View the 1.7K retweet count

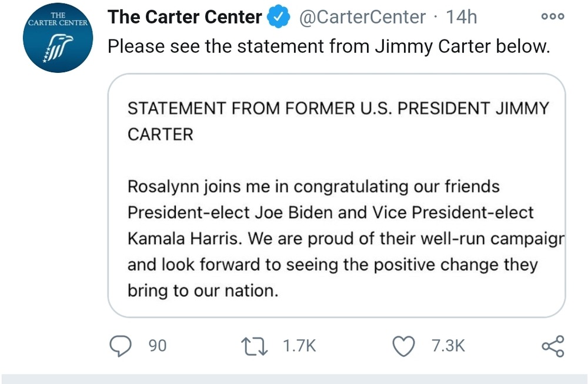pos(299,346)
